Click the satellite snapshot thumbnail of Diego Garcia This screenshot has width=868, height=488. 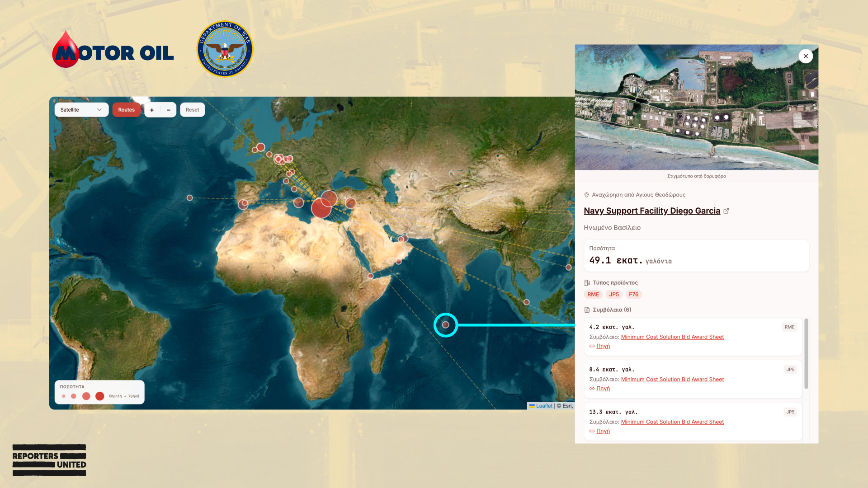696,107
